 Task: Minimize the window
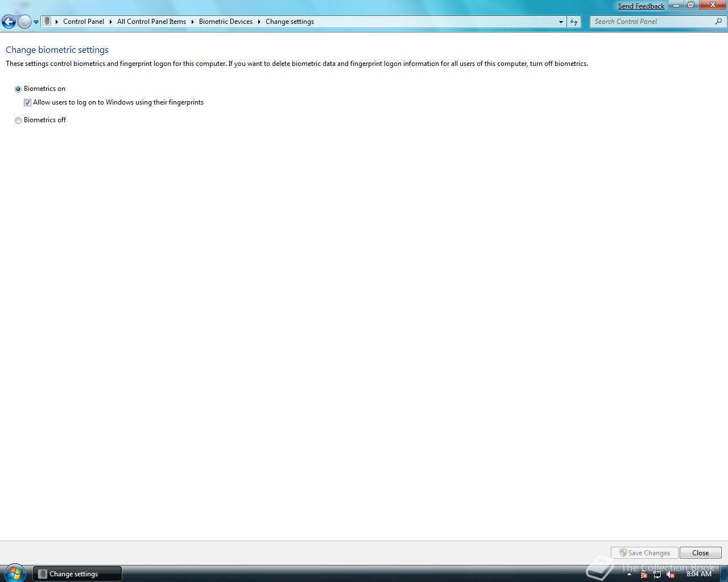pos(676,5)
